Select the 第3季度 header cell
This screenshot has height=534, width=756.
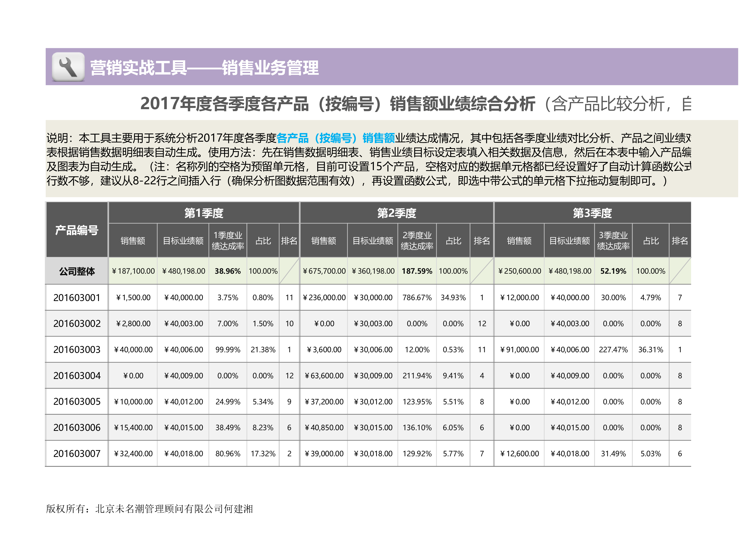click(592, 213)
